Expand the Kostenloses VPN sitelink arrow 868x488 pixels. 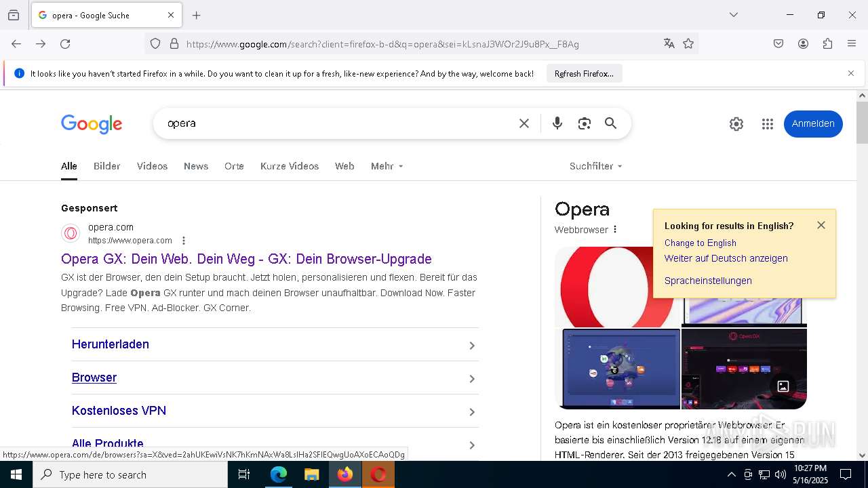click(x=472, y=412)
